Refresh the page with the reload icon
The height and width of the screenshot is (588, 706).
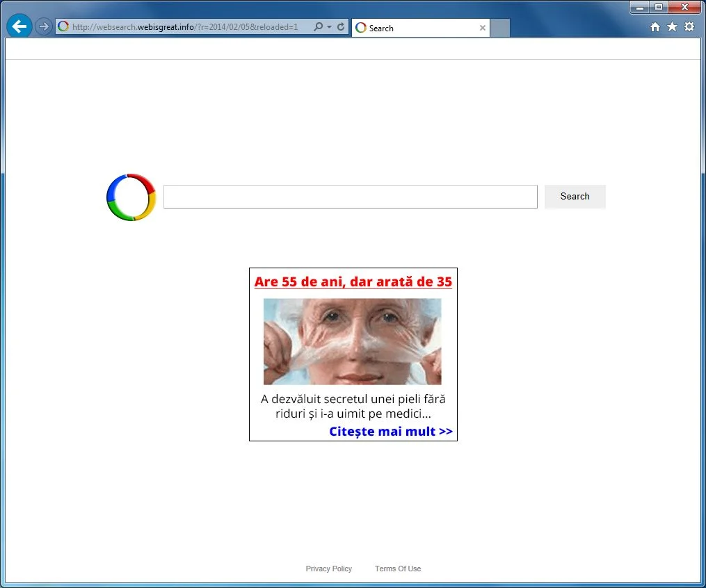(341, 26)
